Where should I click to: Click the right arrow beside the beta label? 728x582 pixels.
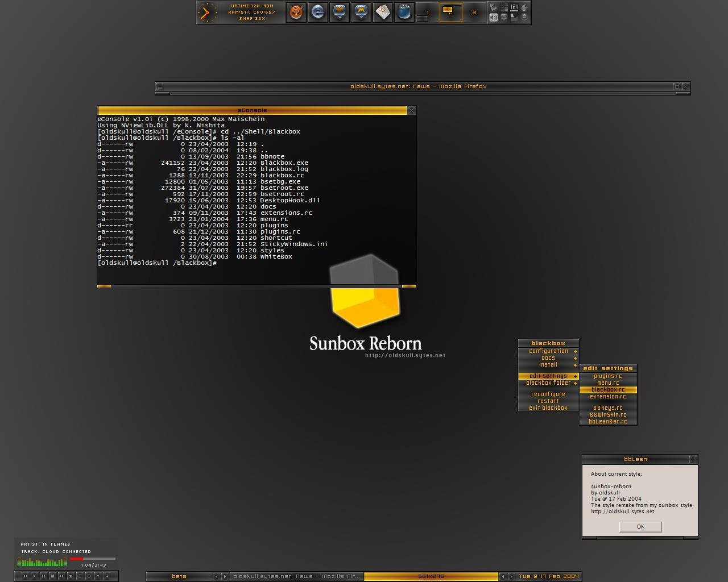[x=225, y=576]
